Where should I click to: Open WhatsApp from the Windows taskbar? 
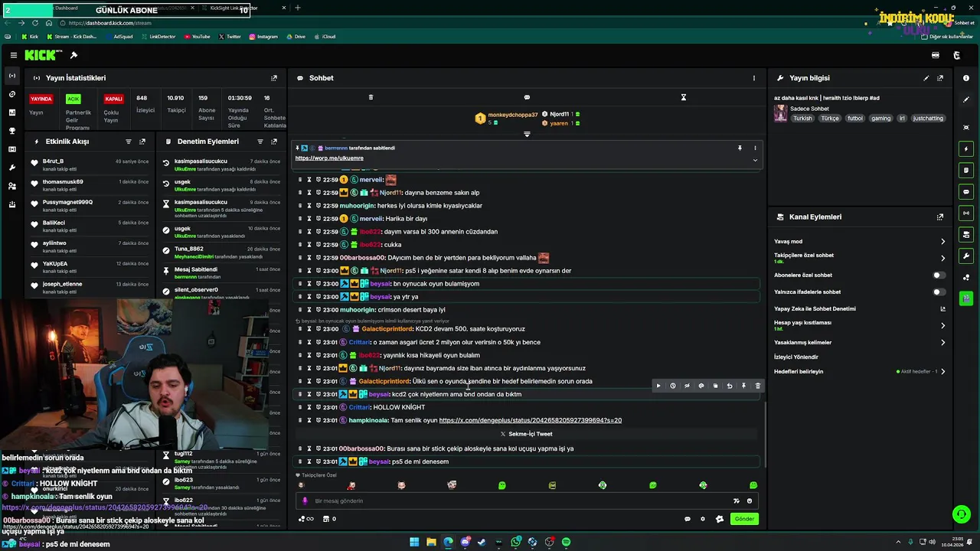[516, 542]
